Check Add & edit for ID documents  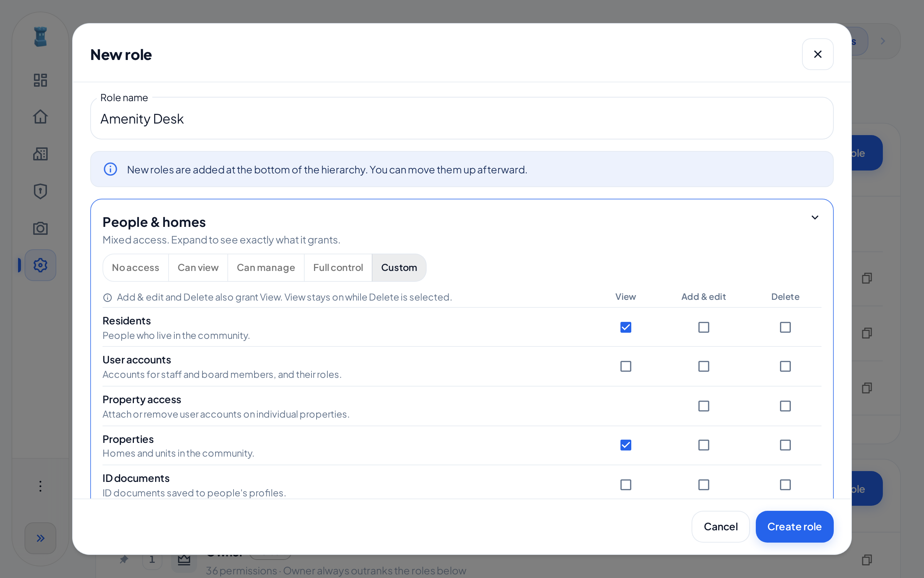point(703,485)
